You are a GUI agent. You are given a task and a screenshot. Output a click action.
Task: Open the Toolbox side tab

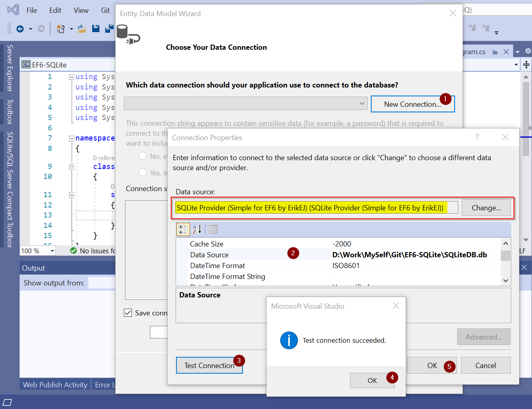(10, 112)
